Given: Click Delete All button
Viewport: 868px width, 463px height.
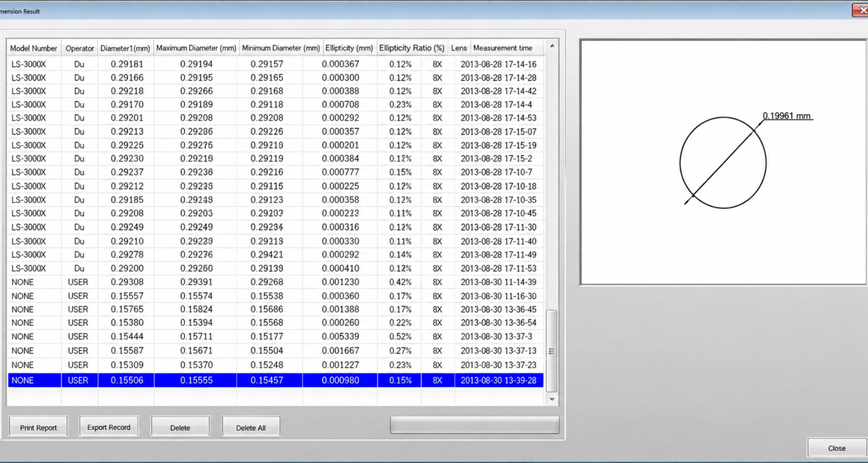Looking at the screenshot, I should [251, 427].
